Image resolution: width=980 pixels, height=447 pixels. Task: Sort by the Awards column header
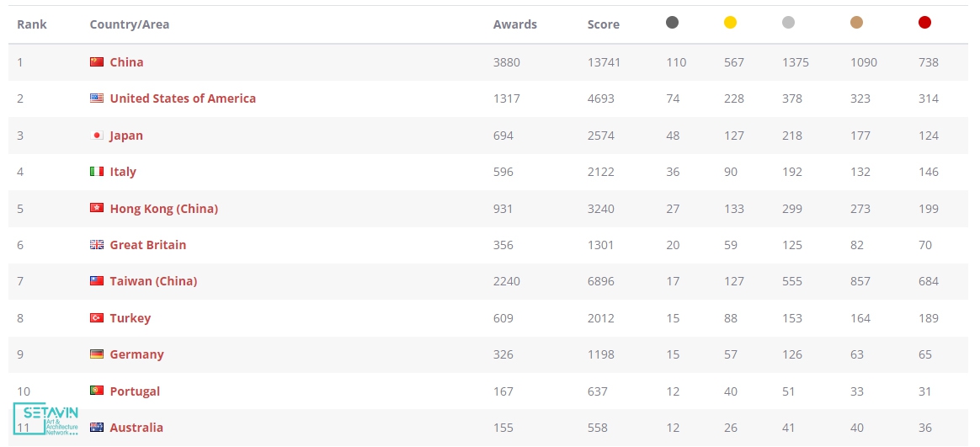[514, 24]
